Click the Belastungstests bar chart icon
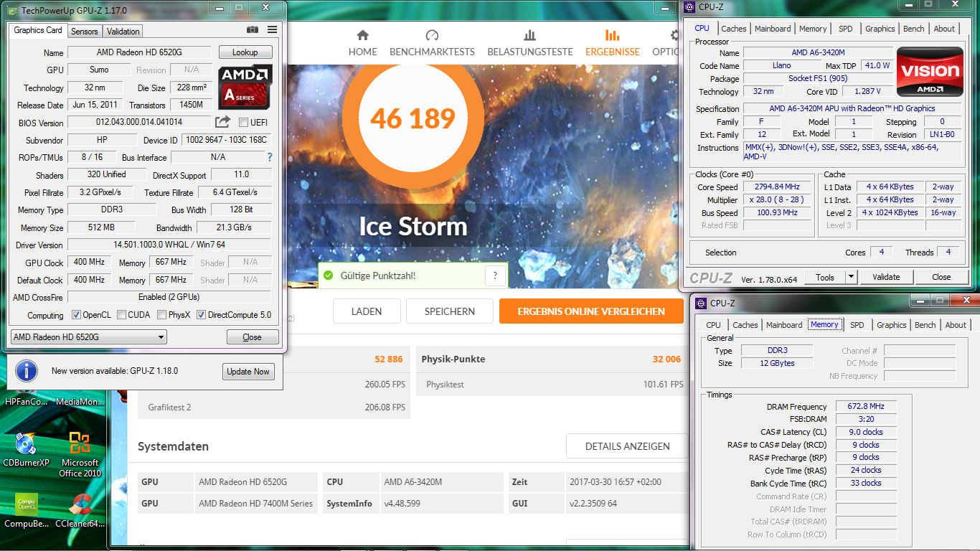Screen dimensions: 980x551 [530, 35]
